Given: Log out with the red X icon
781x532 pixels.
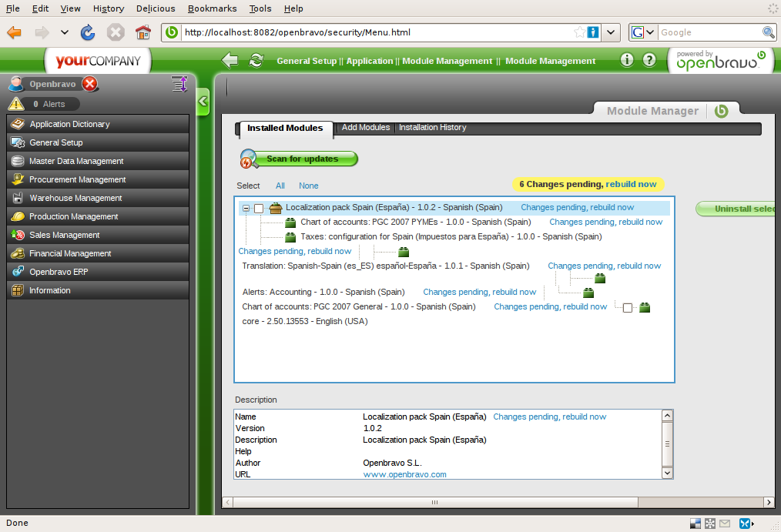Looking at the screenshot, I should click(x=89, y=84).
